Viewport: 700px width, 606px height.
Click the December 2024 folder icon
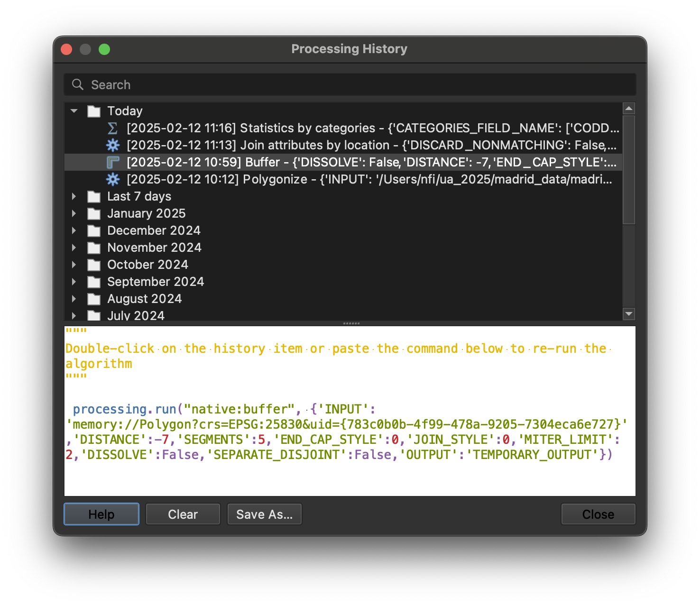(94, 230)
